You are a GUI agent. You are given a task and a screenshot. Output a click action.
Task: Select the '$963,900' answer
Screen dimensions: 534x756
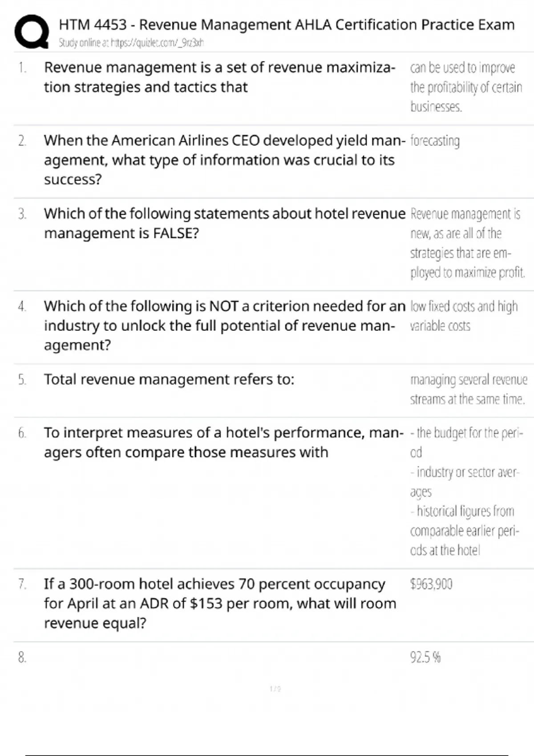(x=431, y=584)
